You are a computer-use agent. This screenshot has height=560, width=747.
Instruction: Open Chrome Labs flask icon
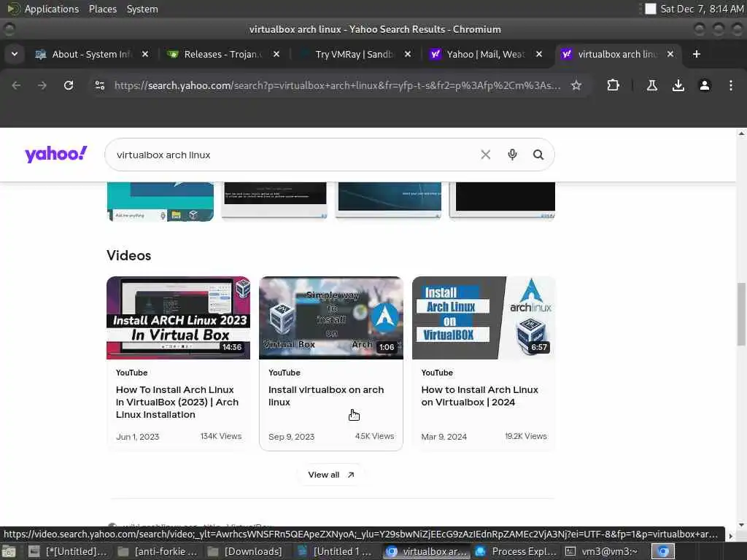click(651, 85)
